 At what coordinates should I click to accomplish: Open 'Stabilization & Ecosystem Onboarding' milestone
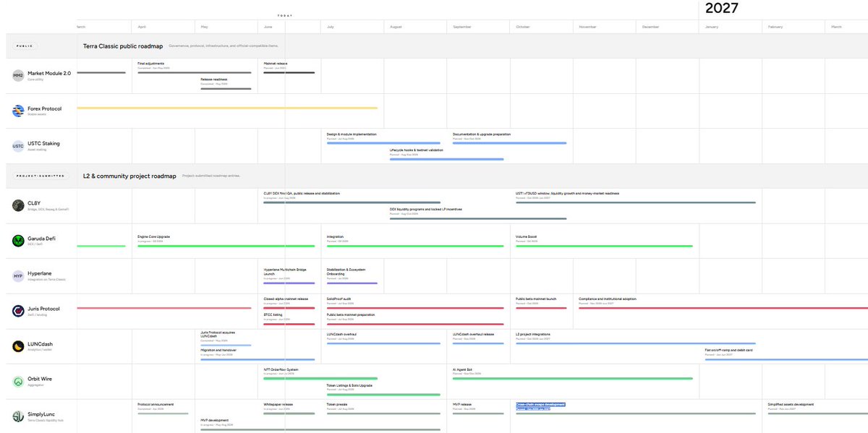(x=346, y=272)
